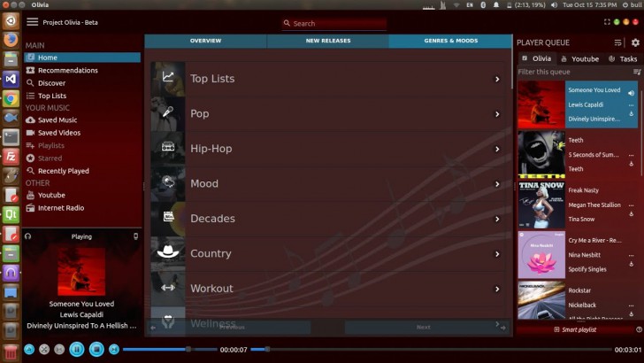Click the download icon on Freak Nasty

pyautogui.click(x=631, y=213)
